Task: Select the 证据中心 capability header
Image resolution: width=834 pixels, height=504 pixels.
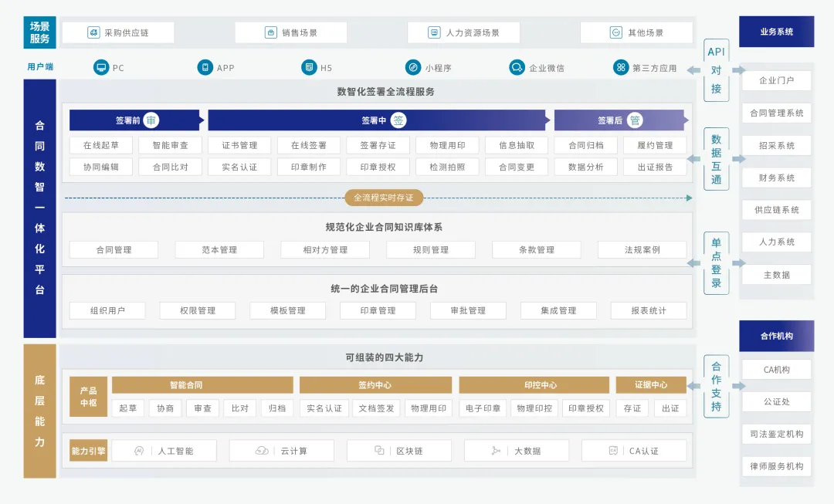Action: click(651, 385)
